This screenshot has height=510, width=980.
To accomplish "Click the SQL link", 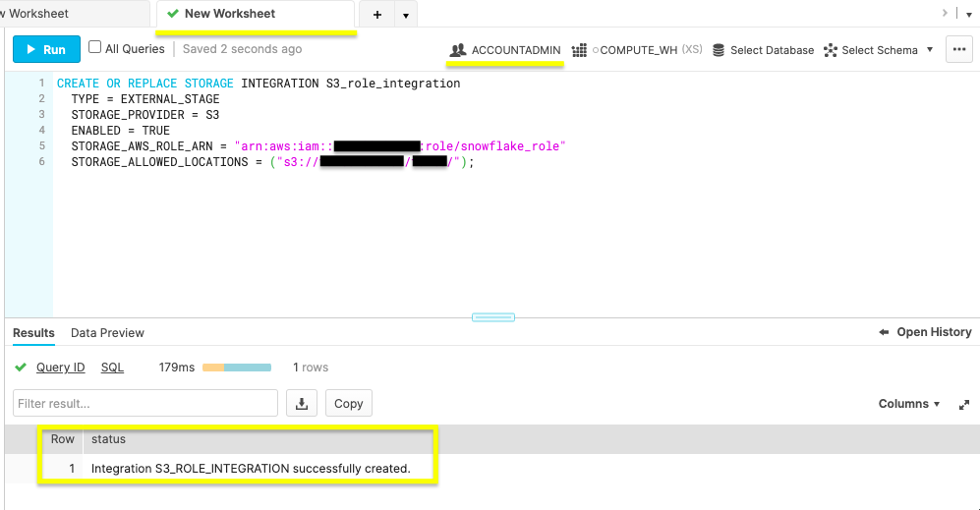I will tap(112, 368).
